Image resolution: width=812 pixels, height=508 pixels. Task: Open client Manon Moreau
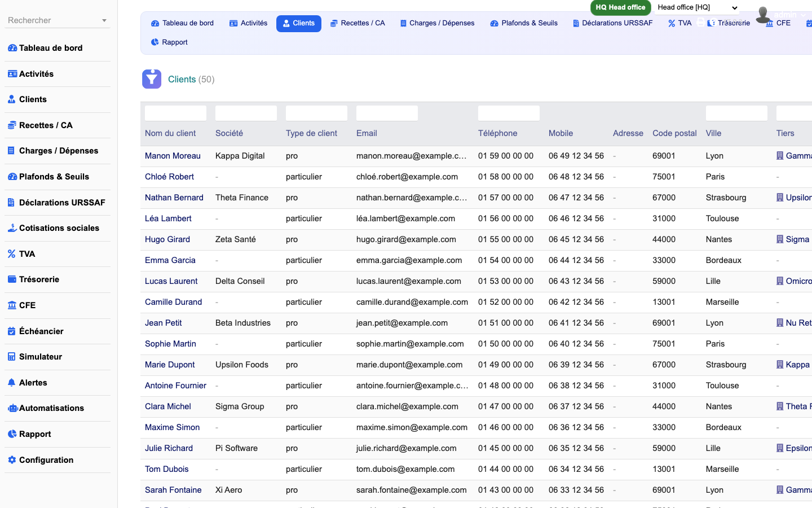[x=173, y=156]
